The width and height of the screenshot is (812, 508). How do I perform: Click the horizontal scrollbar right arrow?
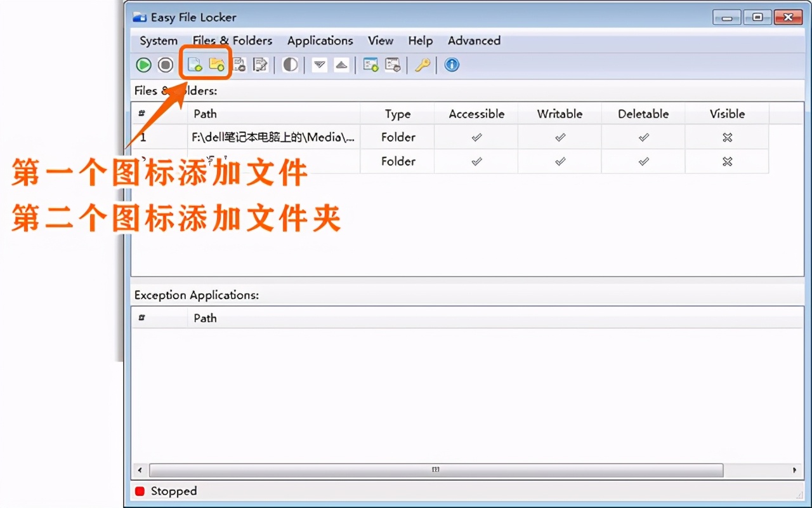point(794,470)
